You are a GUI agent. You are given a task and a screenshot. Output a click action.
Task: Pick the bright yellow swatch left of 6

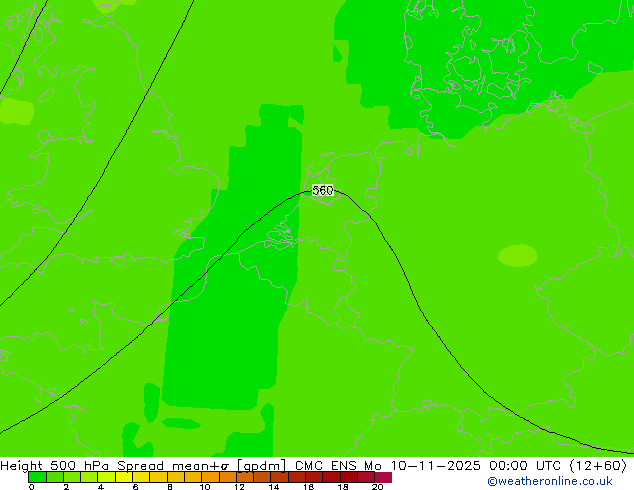click(124, 477)
